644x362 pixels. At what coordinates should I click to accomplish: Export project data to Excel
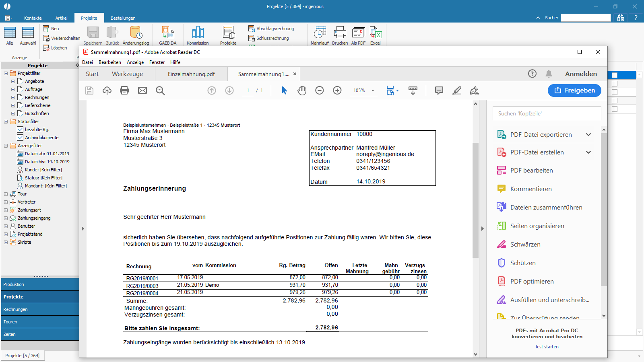click(x=376, y=34)
